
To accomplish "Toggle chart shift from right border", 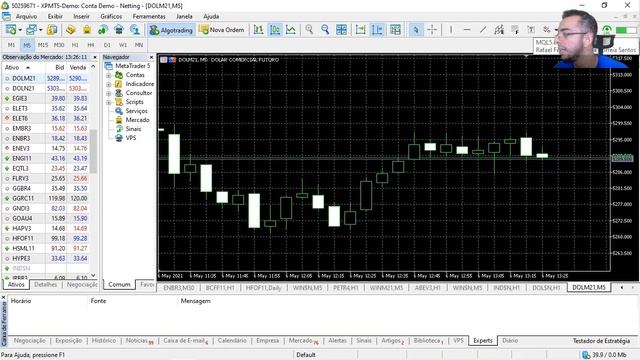I will coord(377,30).
